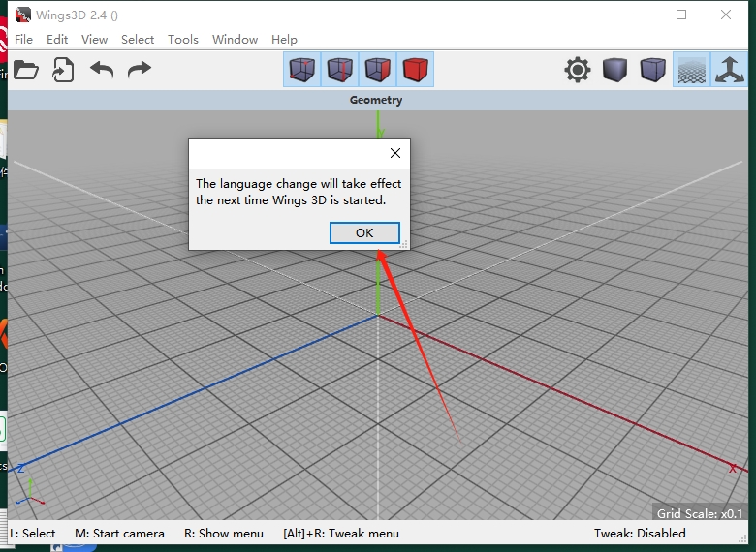Click the '[Alt]+R: Tweak menu' hint

point(341,534)
